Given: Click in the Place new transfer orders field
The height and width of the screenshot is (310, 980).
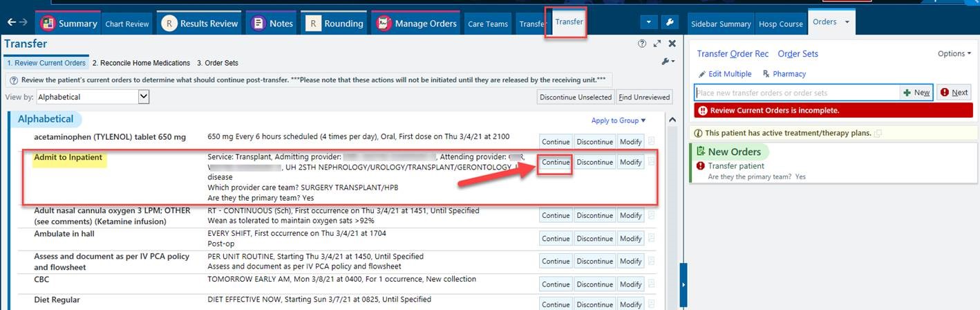Looking at the screenshot, I should tap(797, 93).
